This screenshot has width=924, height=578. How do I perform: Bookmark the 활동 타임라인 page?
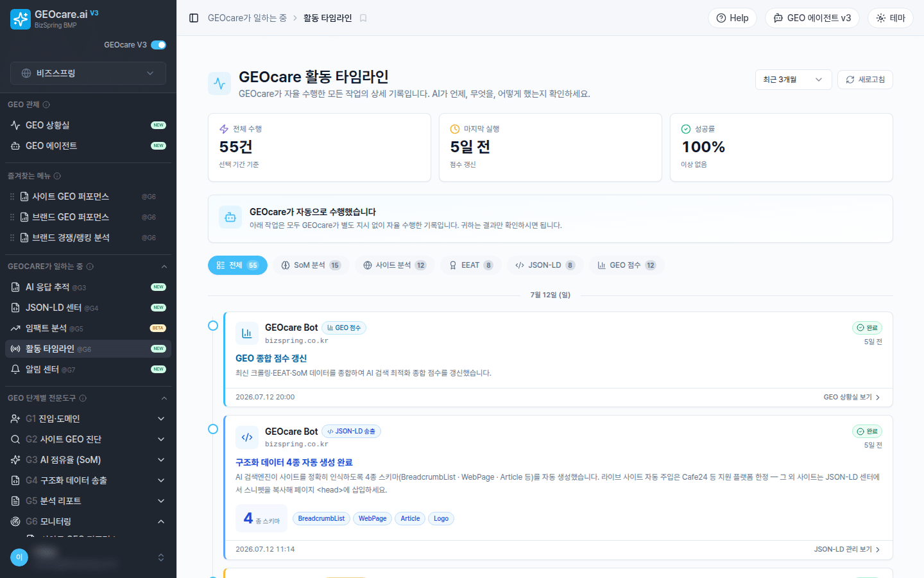(363, 18)
